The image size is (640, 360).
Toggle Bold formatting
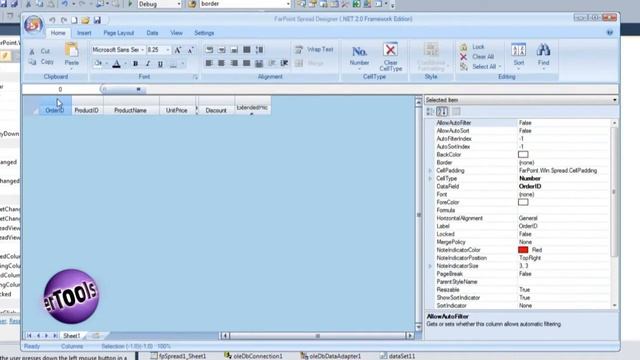pos(136,64)
